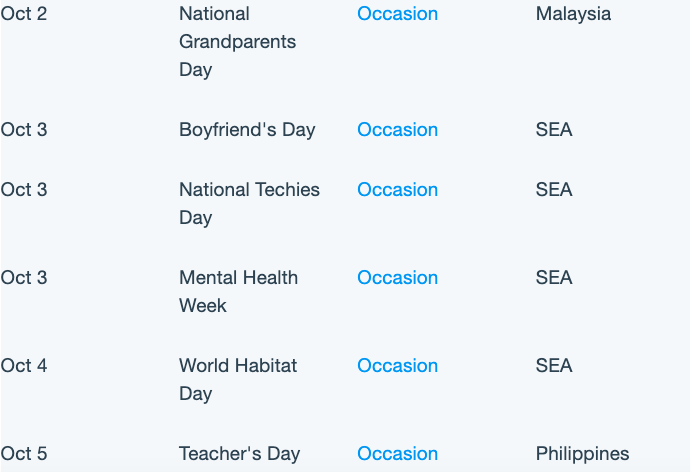Click Oct 3 date beside Boyfriend's Day

(24, 130)
